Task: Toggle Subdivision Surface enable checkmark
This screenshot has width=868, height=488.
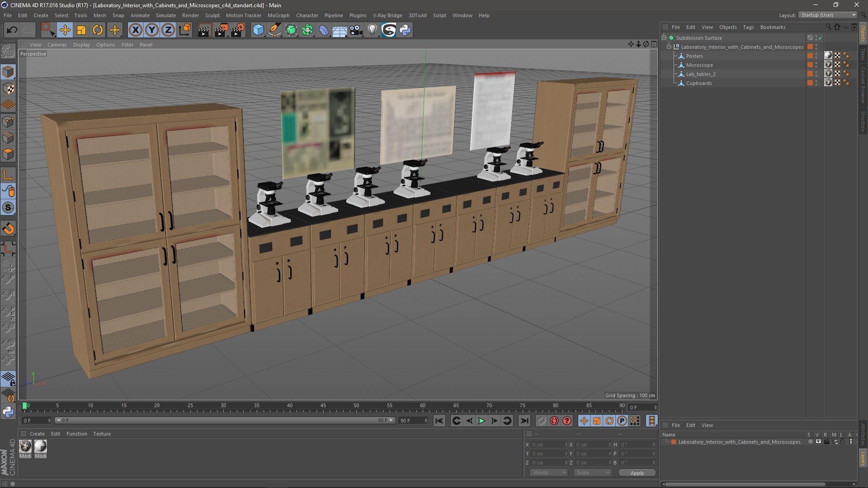Action: (x=820, y=38)
